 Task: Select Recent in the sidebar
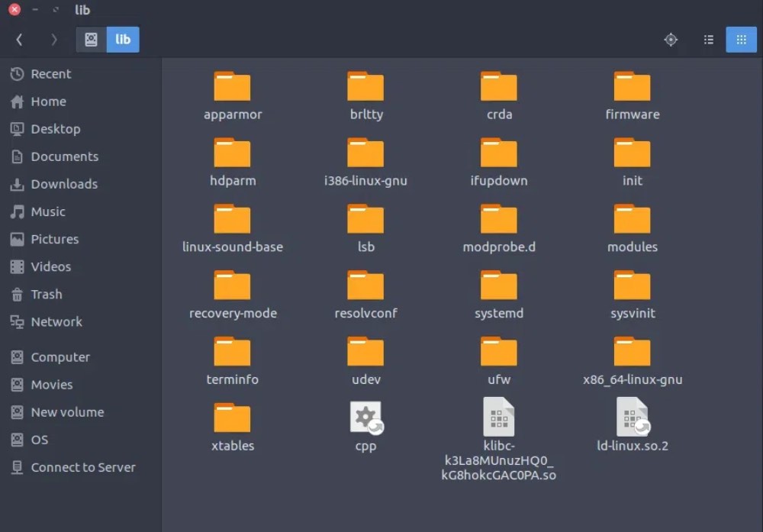48,74
